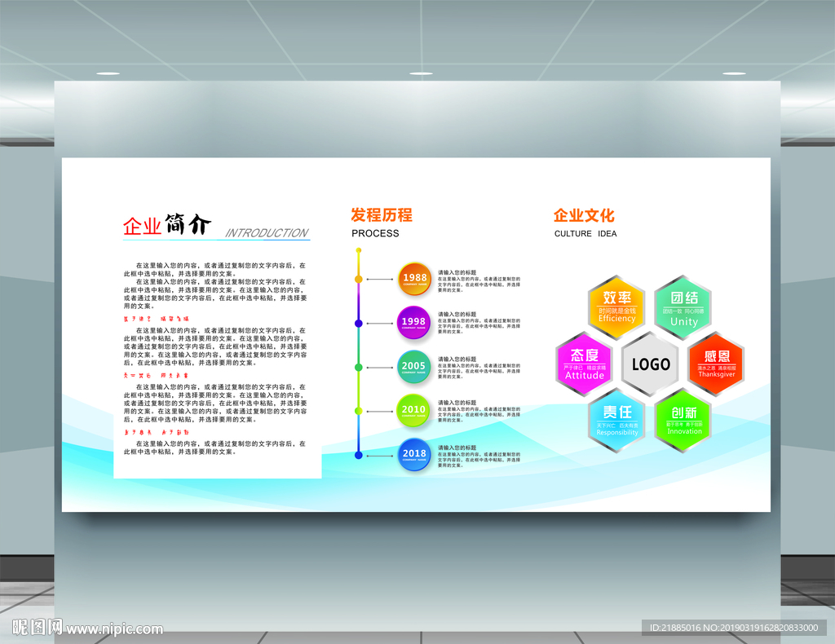Image resolution: width=835 pixels, height=644 pixels.
Task: Select the purple 1998 year circle
Action: click(x=413, y=323)
